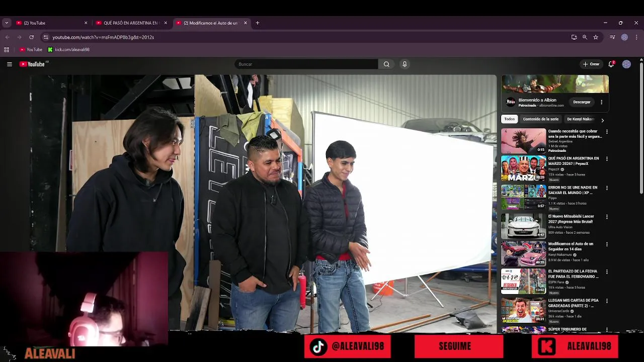
Task: Click the Descargar button on Albion ad
Action: 582,102
